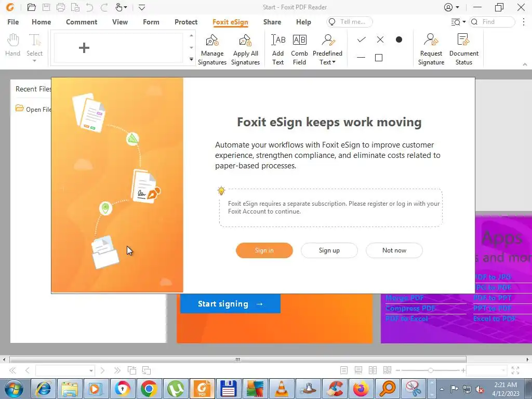Image resolution: width=532 pixels, height=399 pixels.
Task: Open the three-dot more options menu
Action: tap(524, 22)
